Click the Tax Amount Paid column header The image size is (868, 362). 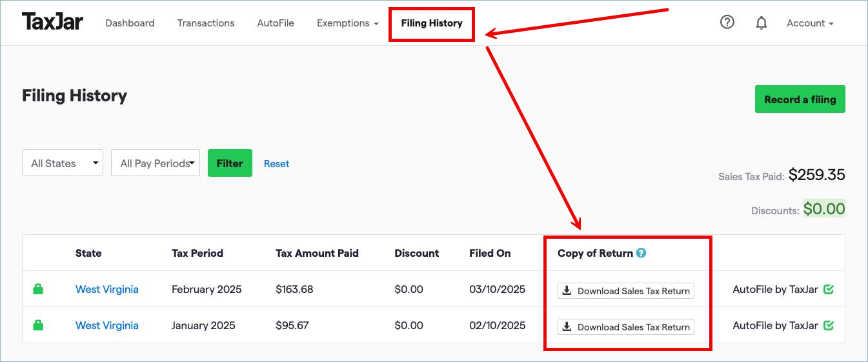point(317,253)
